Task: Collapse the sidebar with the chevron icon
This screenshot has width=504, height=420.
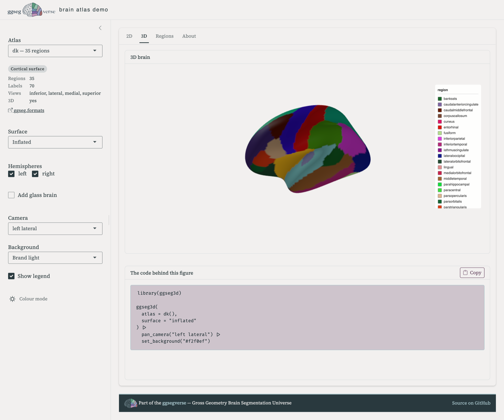Action: pyautogui.click(x=100, y=28)
